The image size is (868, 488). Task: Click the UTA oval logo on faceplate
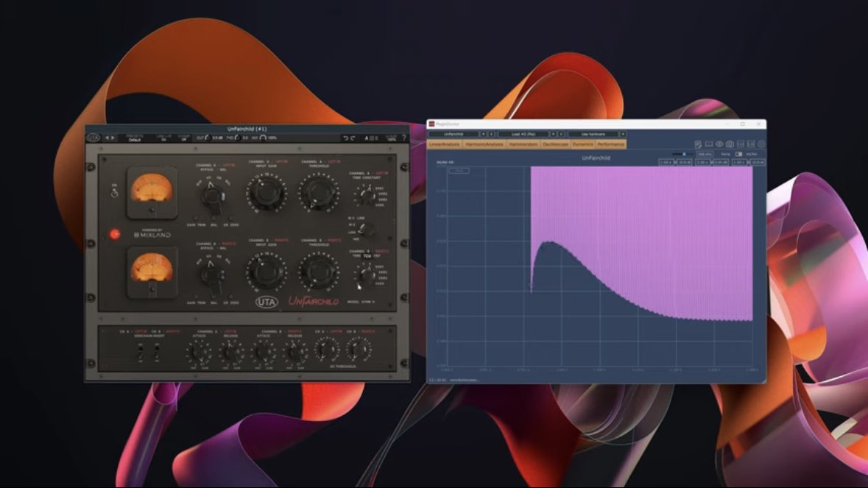267,302
